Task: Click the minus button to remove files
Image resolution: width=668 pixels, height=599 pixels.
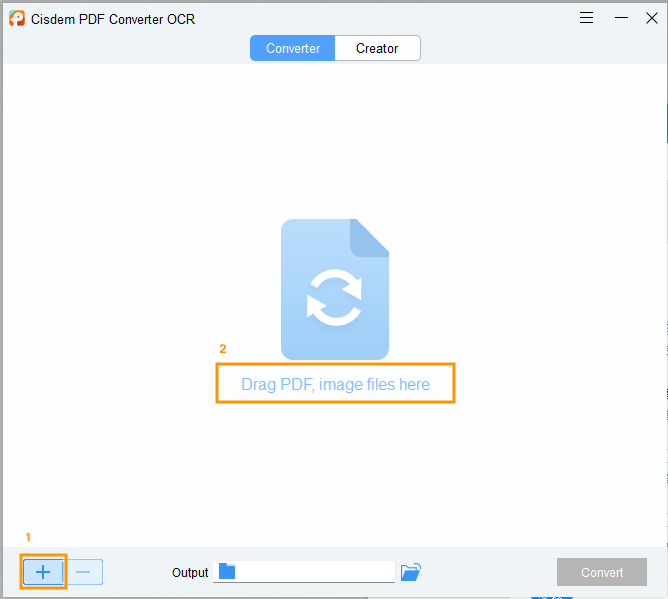Action: tap(83, 572)
